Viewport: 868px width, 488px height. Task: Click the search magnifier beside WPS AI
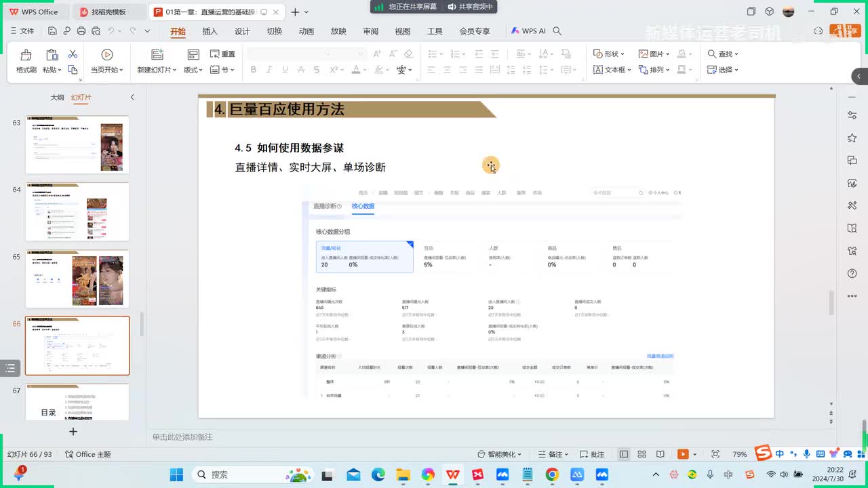tap(557, 31)
